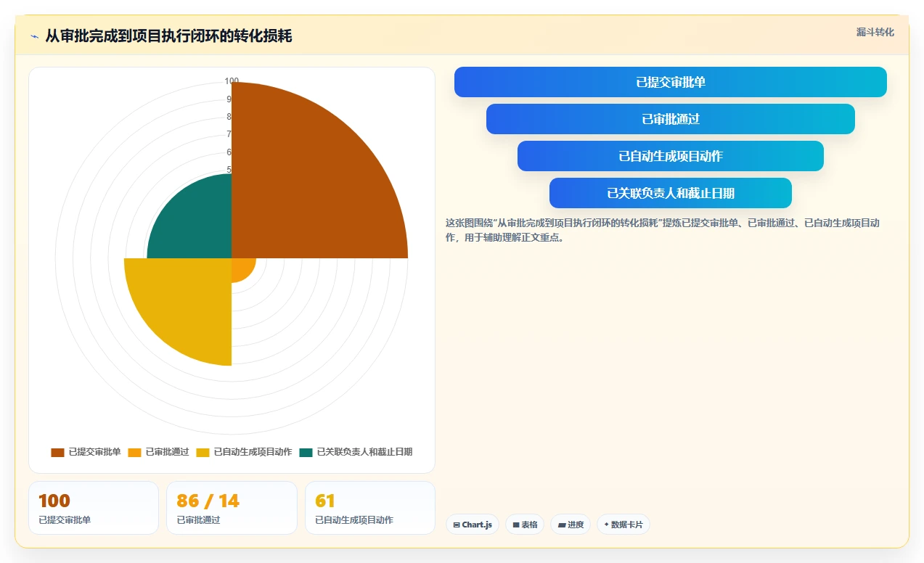Image resolution: width=924 pixels, height=563 pixels.
Task: Toggle 已自动生成项目动作 legend entry
Action: click(x=244, y=452)
